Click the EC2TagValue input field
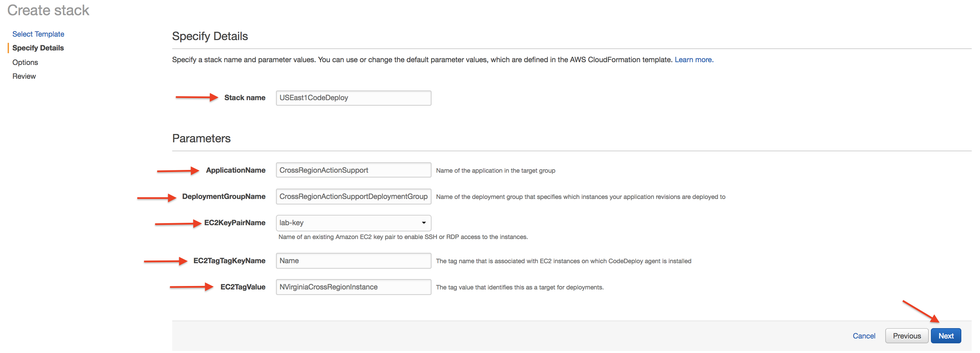This screenshot has height=353, width=980. (353, 287)
